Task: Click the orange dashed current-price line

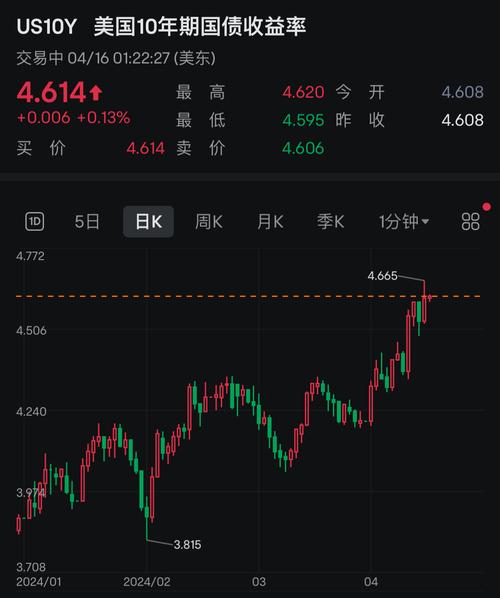Action: tap(248, 296)
